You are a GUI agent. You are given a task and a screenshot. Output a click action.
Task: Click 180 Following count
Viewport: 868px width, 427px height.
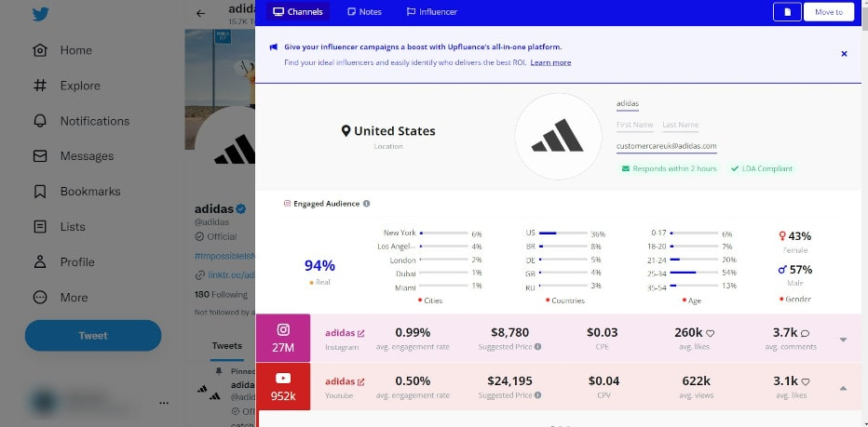[x=221, y=294]
